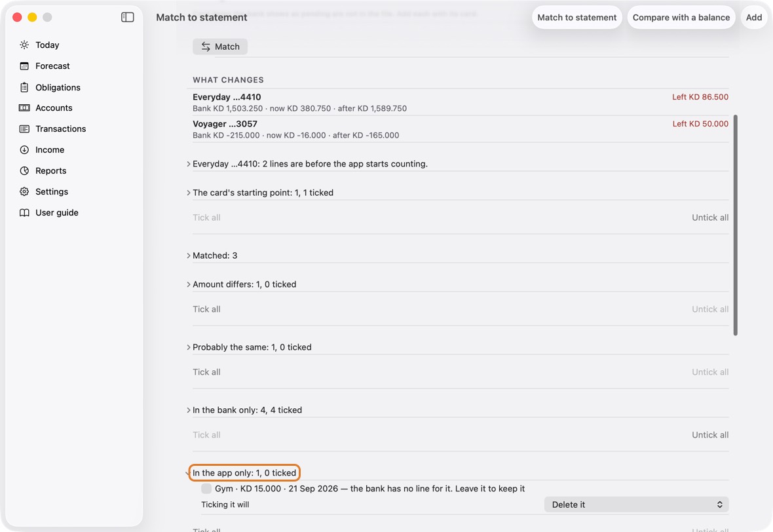
Task: Open Accounts via its banknote icon
Action: tap(24, 108)
